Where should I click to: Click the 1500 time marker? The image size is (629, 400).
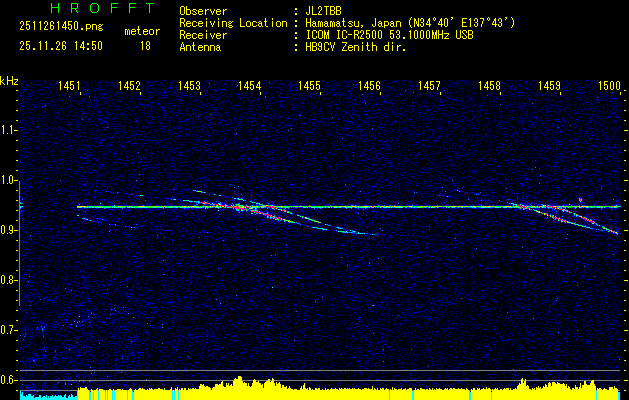coord(608,87)
